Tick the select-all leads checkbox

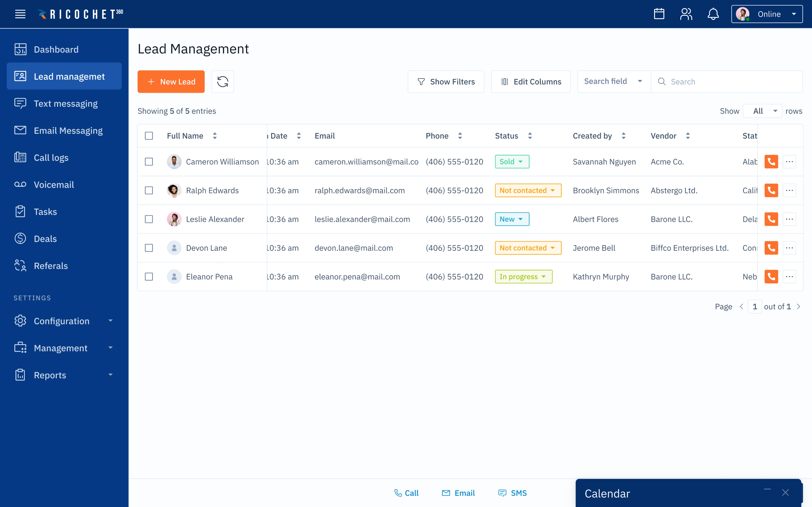tap(149, 136)
